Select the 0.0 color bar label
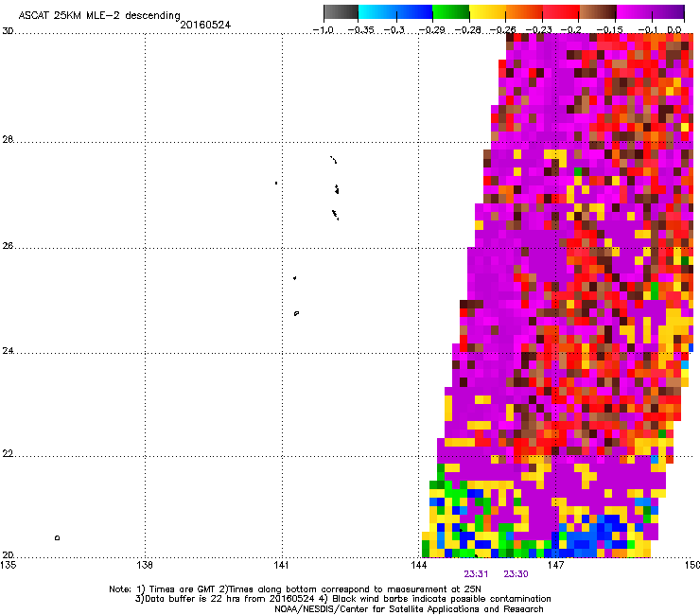The width and height of the screenshot is (700, 615). [x=674, y=30]
